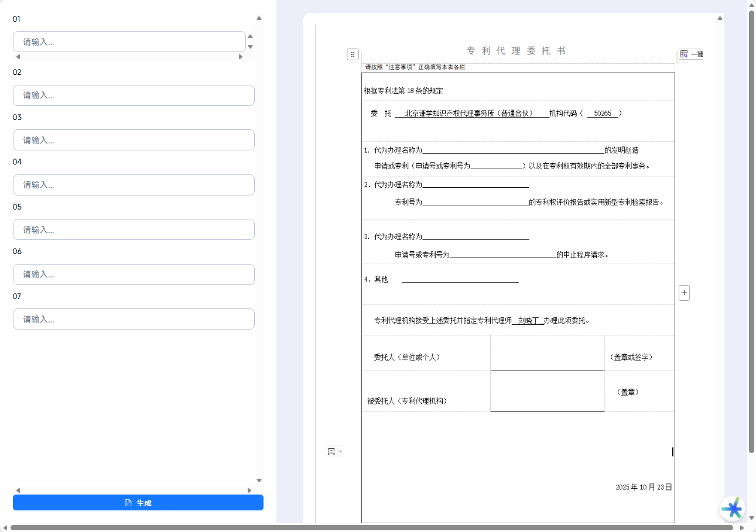756x532 pixels.
Task: Expand the dropdown chevron beside the layout icon
Action: 341,451
